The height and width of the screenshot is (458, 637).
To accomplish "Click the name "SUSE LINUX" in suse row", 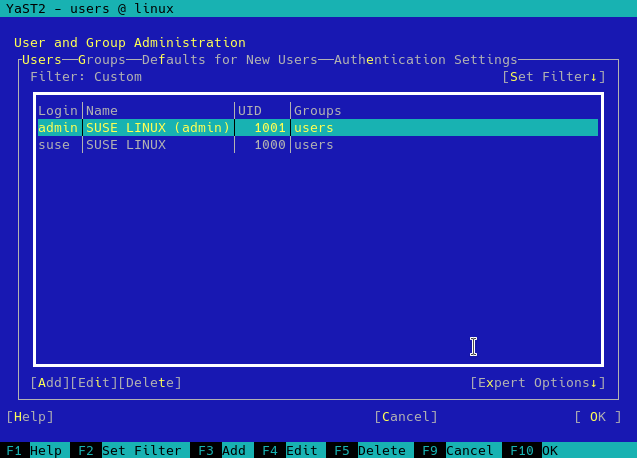I will [x=126, y=145].
